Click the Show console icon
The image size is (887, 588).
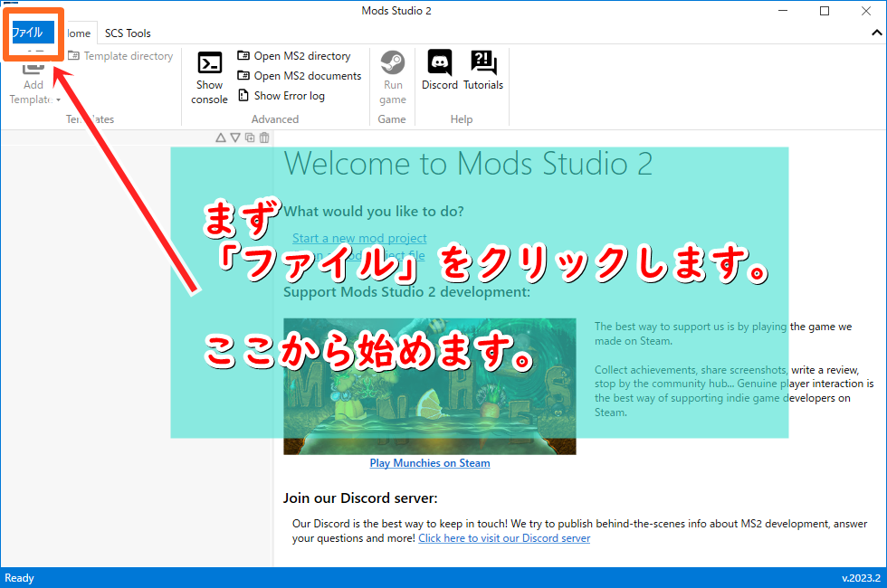[x=209, y=71]
